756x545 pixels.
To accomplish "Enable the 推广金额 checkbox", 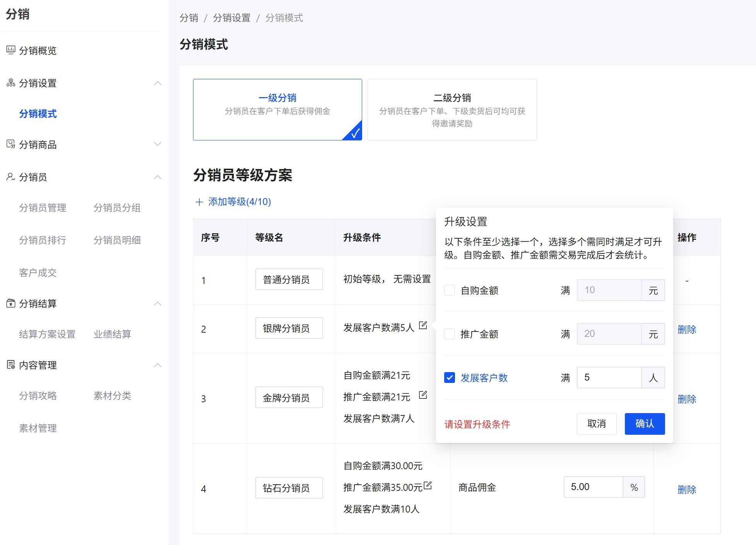I will click(x=449, y=334).
